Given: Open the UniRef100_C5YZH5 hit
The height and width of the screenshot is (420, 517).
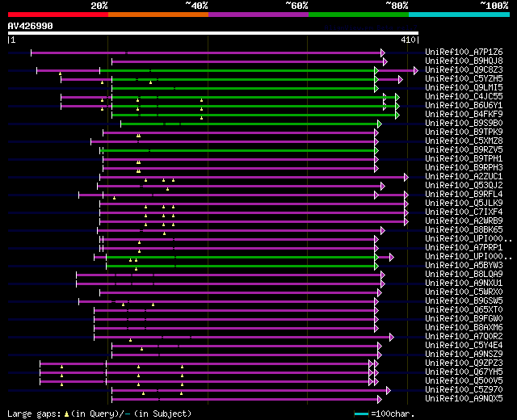Looking at the screenshot, I should click(464, 79).
